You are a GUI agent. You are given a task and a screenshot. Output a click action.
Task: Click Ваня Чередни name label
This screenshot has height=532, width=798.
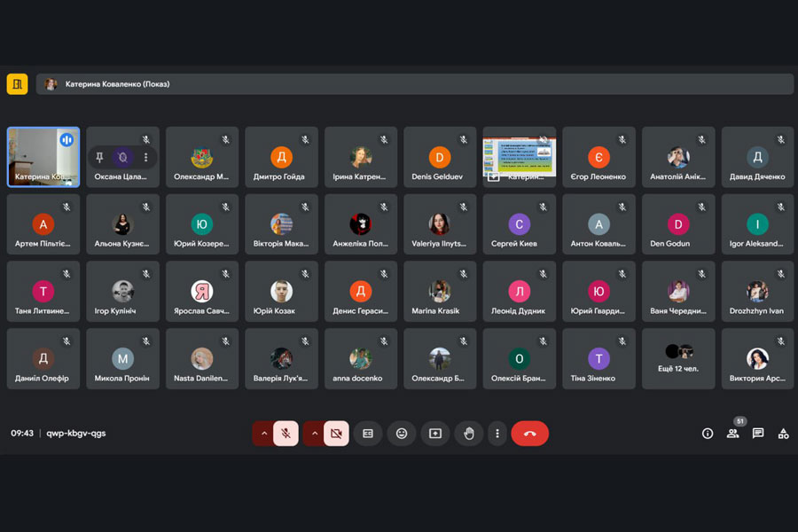pyautogui.click(x=678, y=311)
